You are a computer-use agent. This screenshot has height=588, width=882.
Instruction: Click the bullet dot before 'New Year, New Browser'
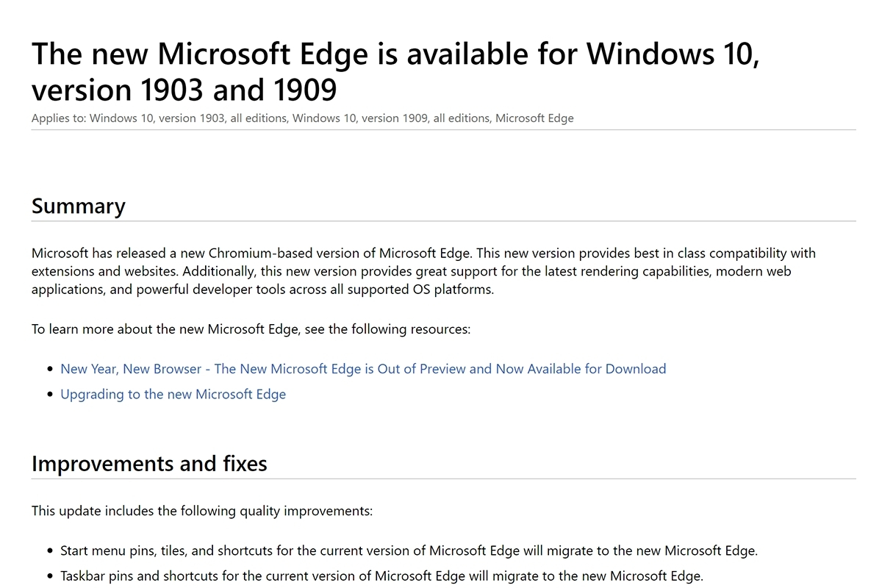(x=50, y=370)
